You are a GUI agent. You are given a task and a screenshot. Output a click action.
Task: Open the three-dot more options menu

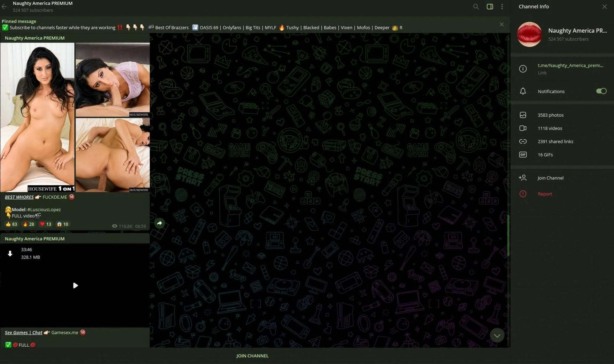[x=502, y=6]
